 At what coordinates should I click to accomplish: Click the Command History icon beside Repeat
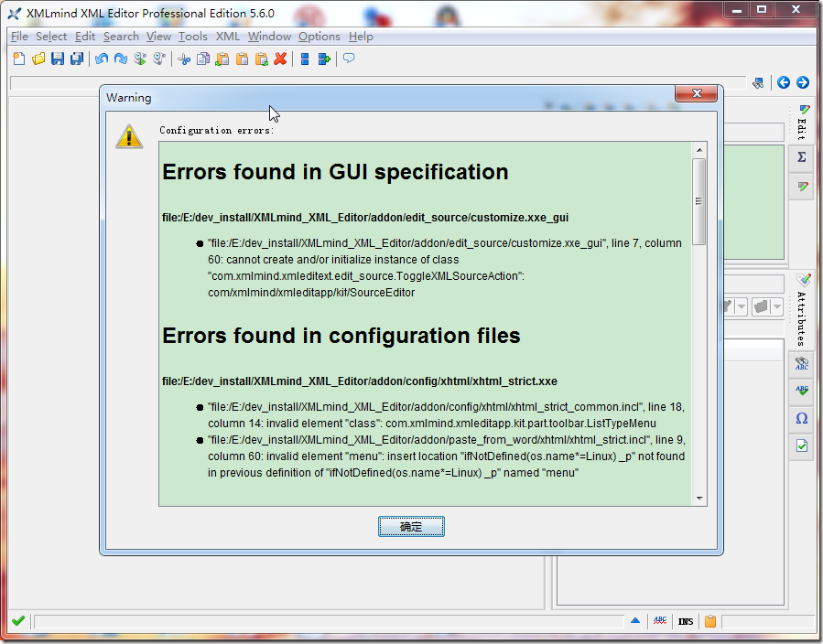159,59
